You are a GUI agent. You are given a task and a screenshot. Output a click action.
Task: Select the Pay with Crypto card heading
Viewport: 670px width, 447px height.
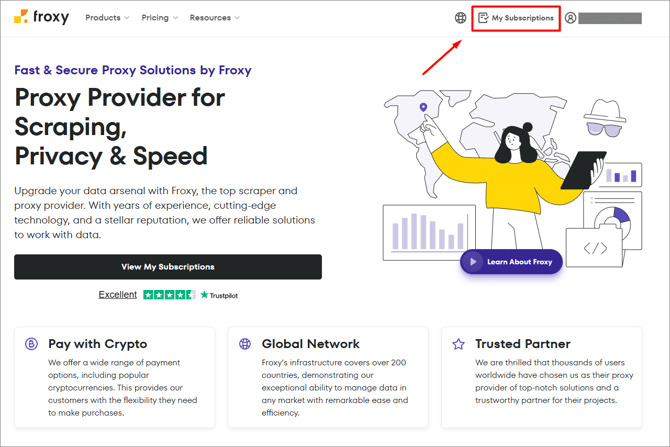[97, 344]
